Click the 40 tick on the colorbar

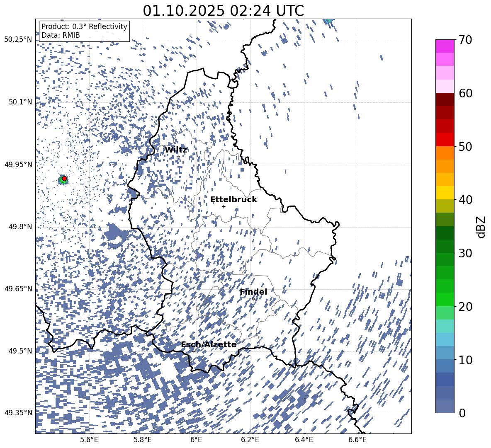point(465,200)
